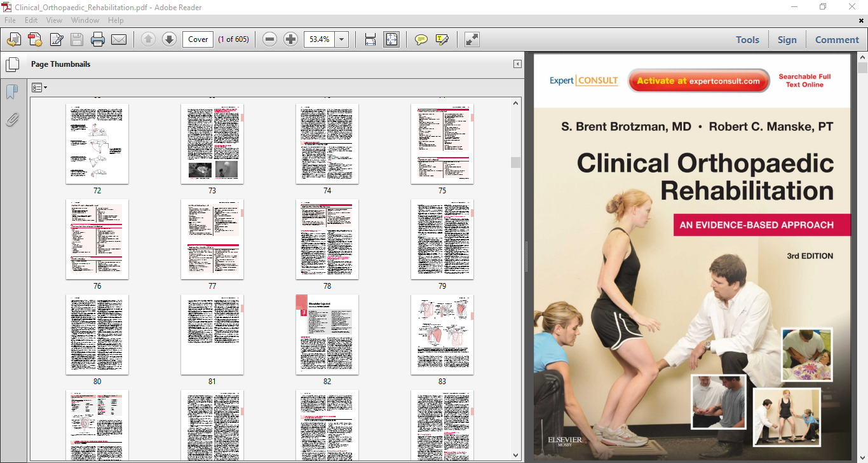The width and height of the screenshot is (868, 463).
Task: Open the zoom level dropdown arrow
Action: (x=342, y=39)
